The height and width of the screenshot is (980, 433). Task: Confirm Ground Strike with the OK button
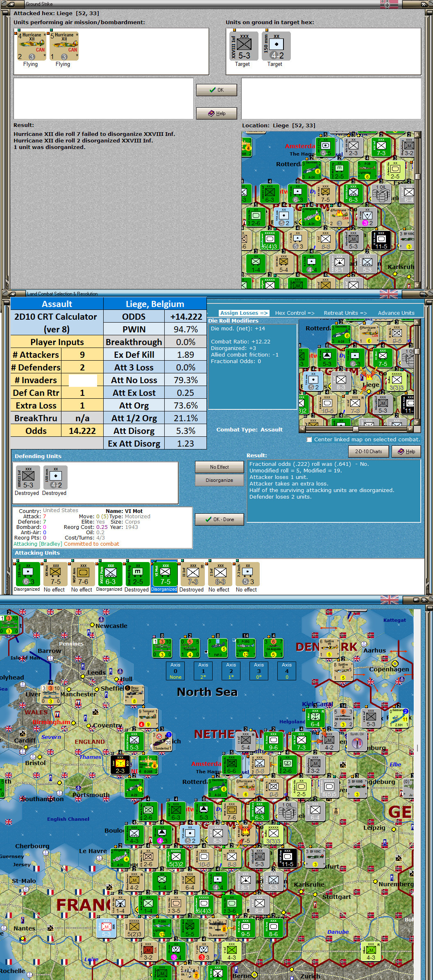click(x=217, y=90)
